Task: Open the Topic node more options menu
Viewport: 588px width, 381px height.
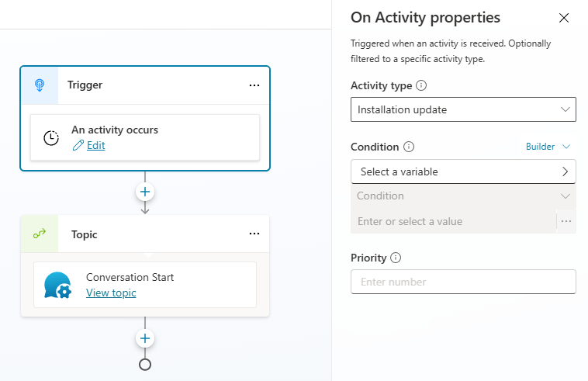Action: tap(254, 234)
